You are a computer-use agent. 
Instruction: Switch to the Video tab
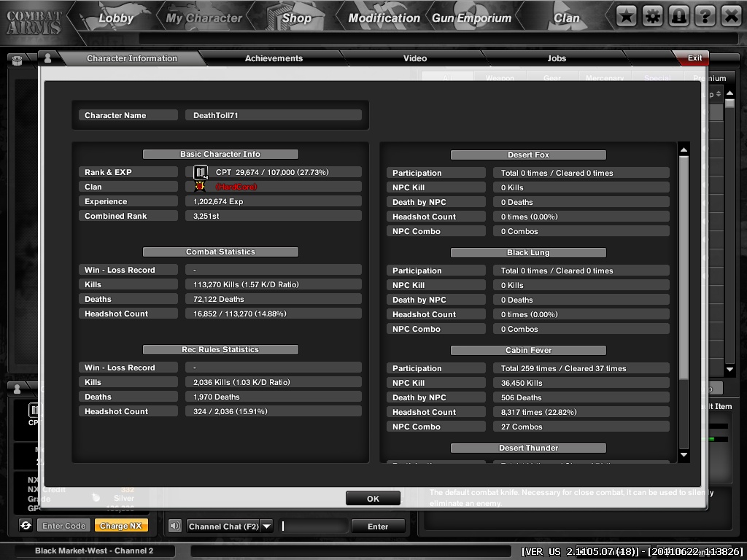click(415, 58)
